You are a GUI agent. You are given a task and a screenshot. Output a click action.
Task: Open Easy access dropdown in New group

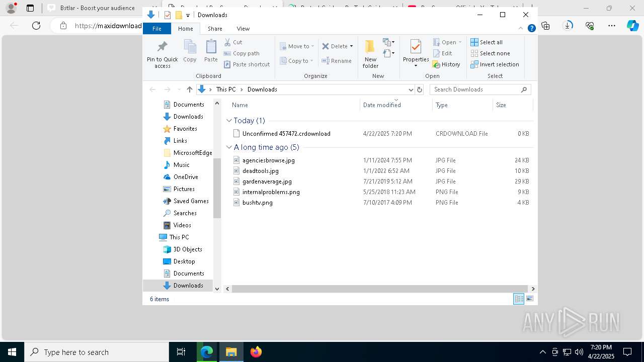(x=388, y=53)
